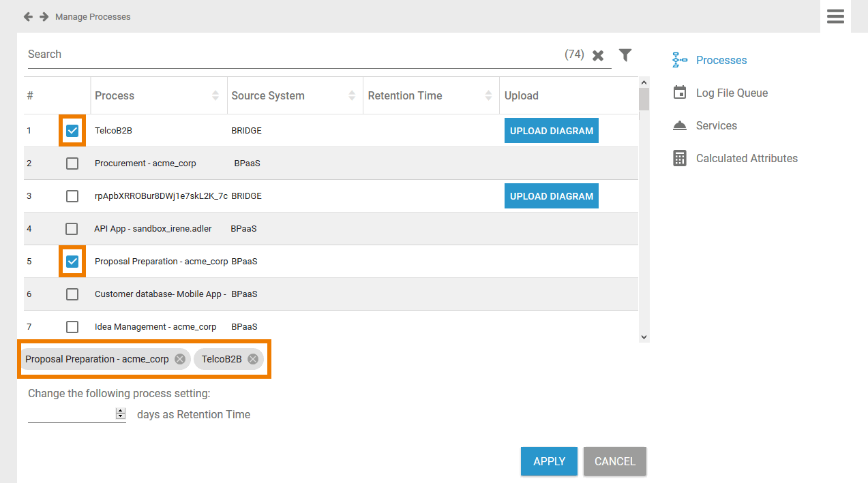Sort by Source System column
This screenshot has width=868, height=483.
(352, 96)
